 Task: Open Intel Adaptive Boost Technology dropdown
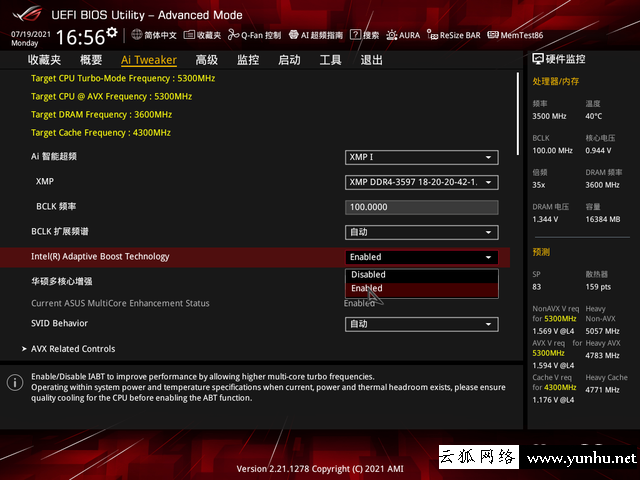[422, 257]
